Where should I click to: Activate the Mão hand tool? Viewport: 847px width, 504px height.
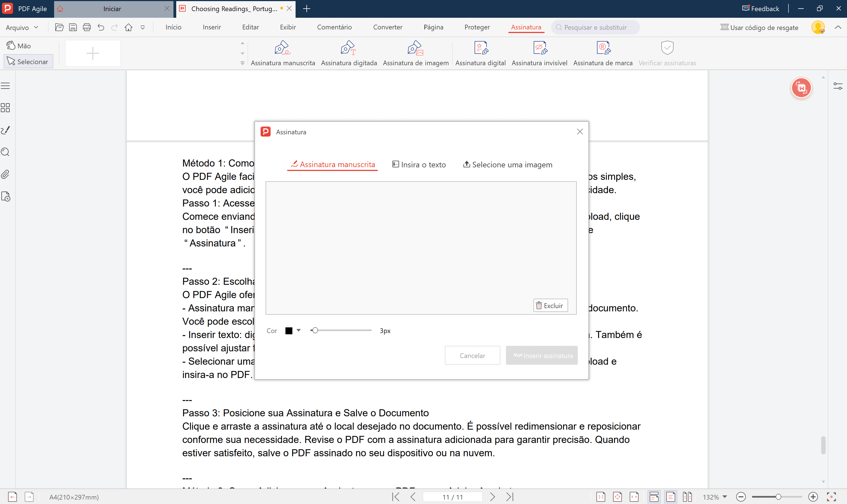click(19, 46)
